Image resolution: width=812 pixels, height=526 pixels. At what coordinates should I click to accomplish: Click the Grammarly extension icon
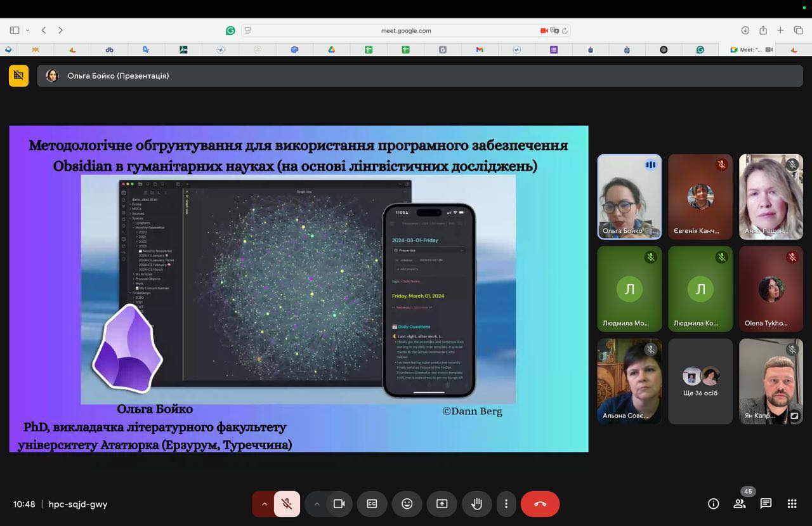pos(230,30)
